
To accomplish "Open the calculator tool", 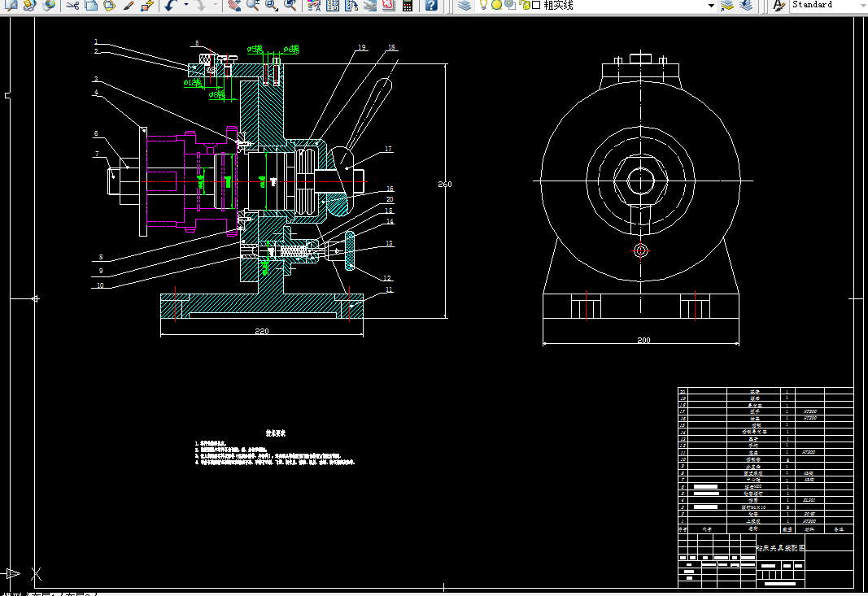I will tap(408, 6).
